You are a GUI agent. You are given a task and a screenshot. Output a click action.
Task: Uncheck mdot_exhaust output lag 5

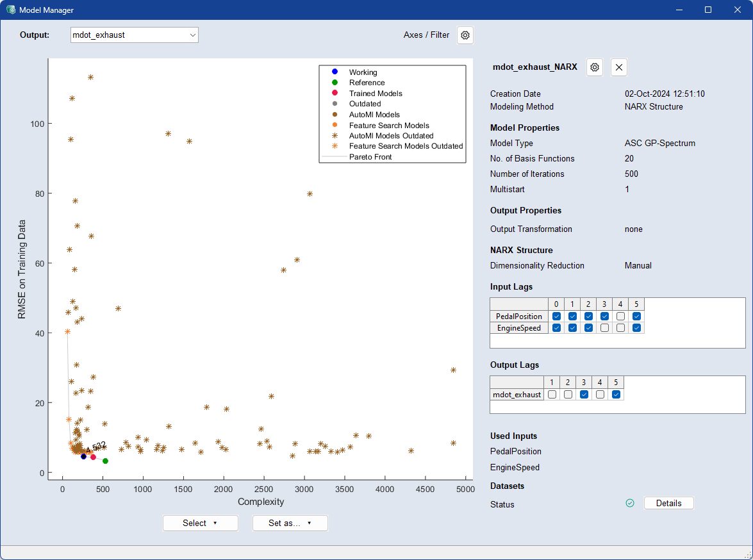click(615, 395)
